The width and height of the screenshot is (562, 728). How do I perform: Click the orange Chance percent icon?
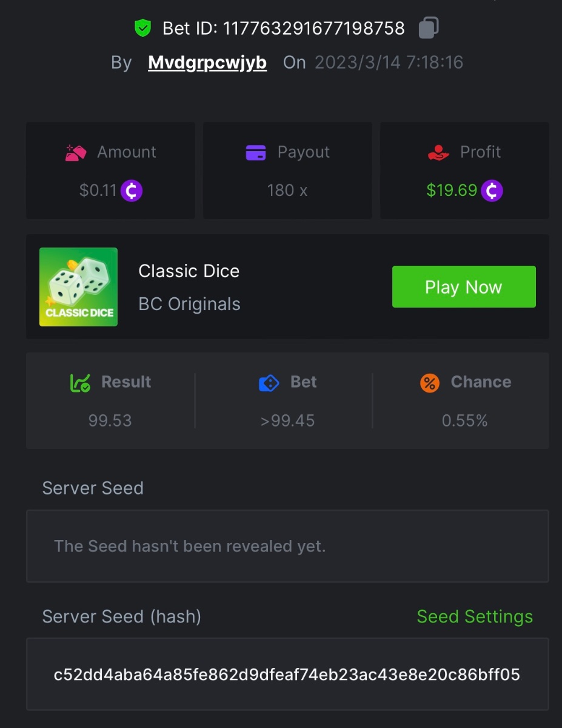pos(430,383)
